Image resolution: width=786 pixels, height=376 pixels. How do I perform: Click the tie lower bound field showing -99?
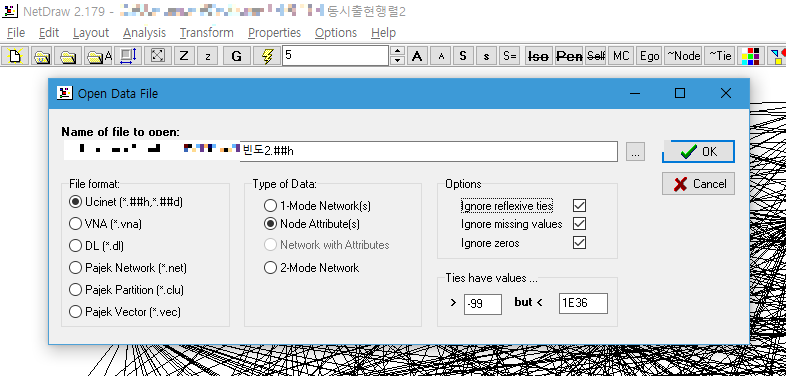(483, 304)
